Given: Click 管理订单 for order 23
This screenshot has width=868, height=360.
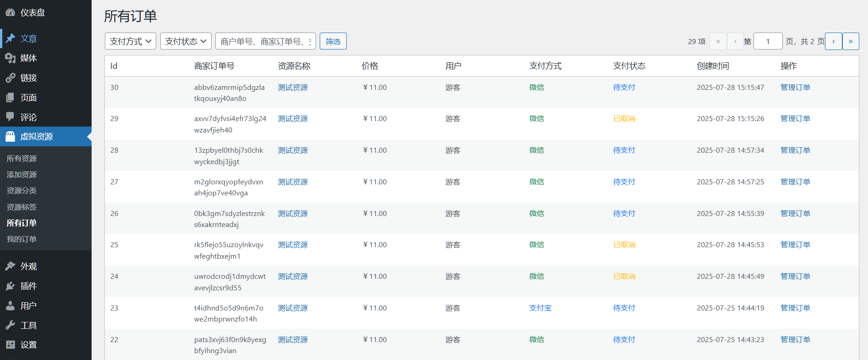Looking at the screenshot, I should pos(795,308).
